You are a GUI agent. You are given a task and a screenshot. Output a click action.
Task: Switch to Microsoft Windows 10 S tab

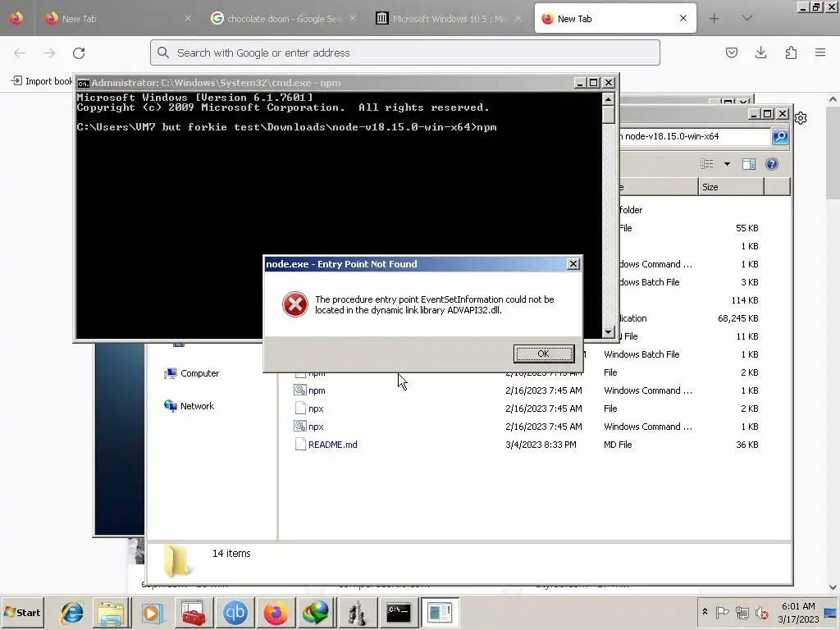pos(449,19)
